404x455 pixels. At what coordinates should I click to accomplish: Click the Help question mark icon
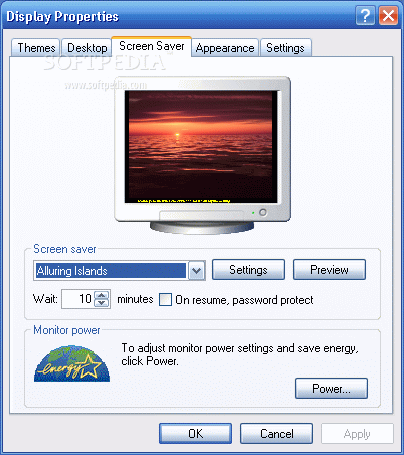pos(365,16)
